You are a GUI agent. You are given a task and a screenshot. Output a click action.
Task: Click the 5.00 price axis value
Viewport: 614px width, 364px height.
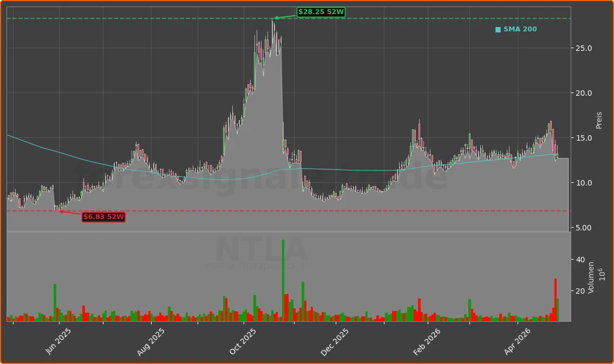click(584, 228)
